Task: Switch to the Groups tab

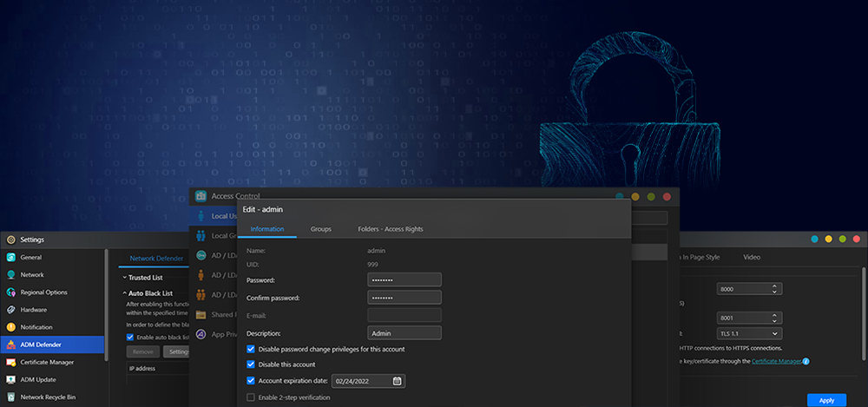Action: click(x=321, y=229)
